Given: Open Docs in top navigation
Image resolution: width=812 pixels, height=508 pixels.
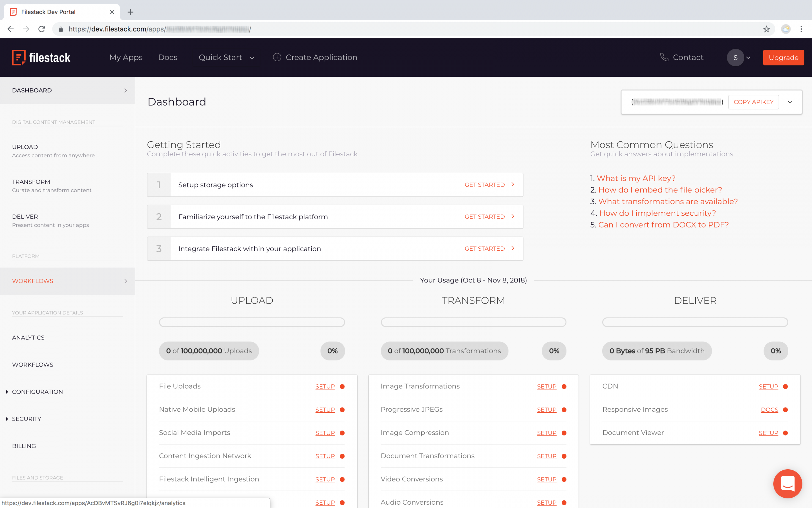Looking at the screenshot, I should point(168,58).
